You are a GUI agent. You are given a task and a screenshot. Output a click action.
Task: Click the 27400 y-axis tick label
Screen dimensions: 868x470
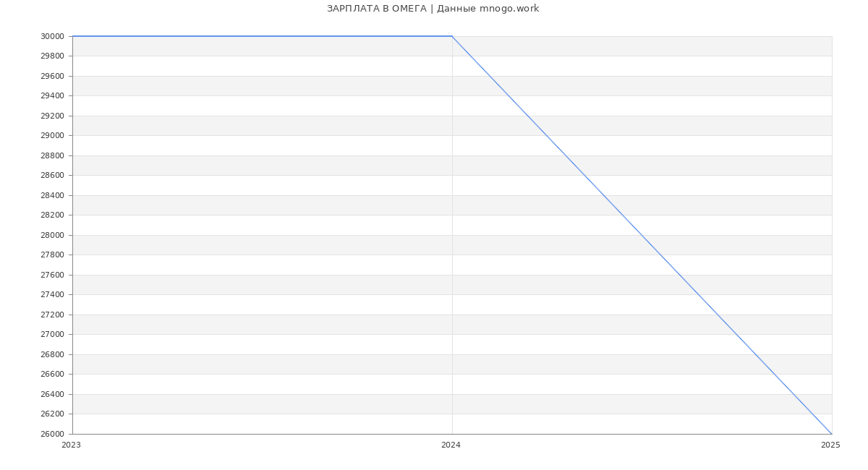coord(52,295)
